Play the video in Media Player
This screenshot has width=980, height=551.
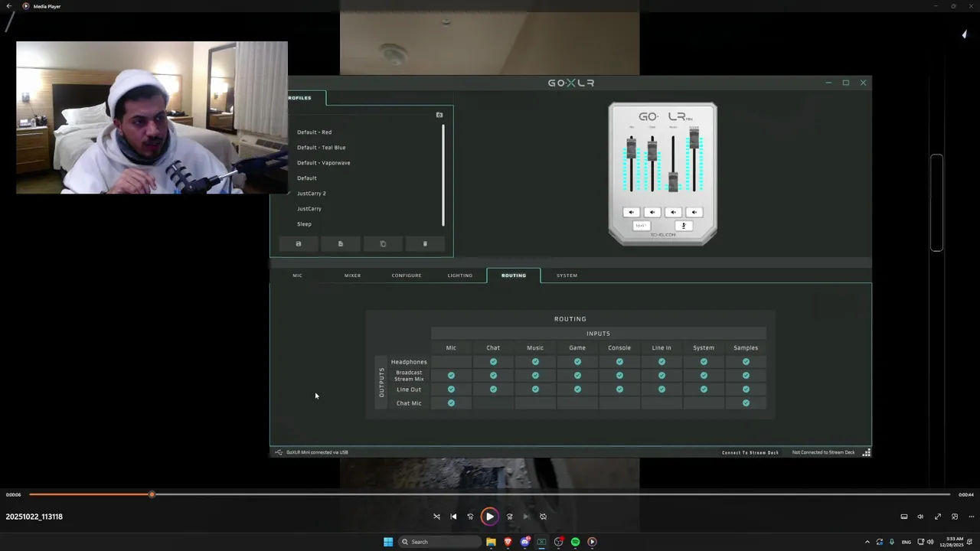point(489,517)
